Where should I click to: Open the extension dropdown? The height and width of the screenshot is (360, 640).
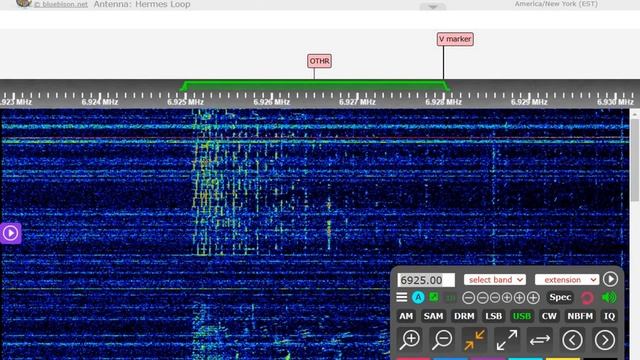pos(567,280)
